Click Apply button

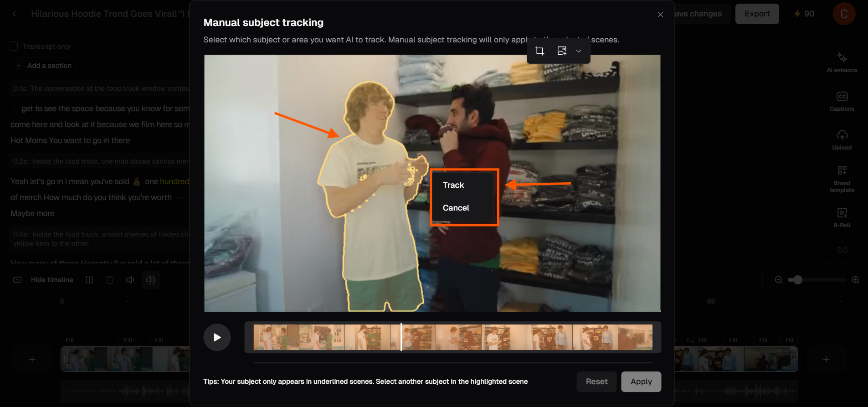(641, 381)
